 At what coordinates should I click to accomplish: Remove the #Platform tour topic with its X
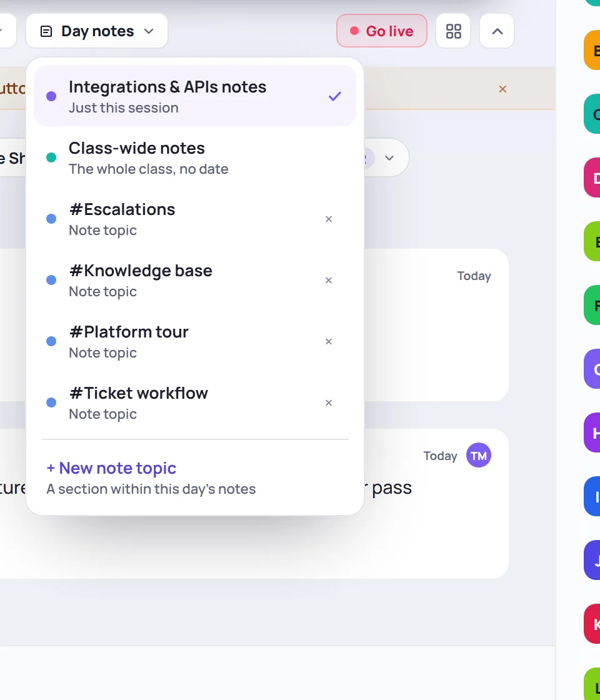pyautogui.click(x=329, y=341)
